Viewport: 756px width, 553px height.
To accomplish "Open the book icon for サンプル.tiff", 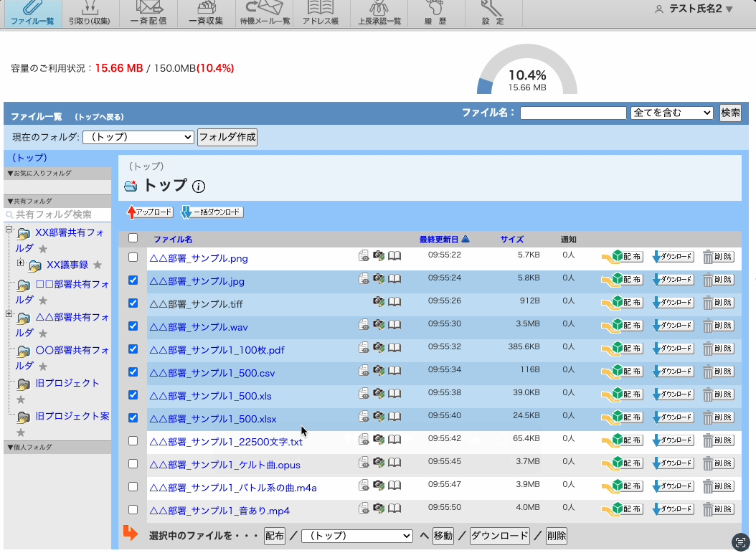I will tap(394, 303).
